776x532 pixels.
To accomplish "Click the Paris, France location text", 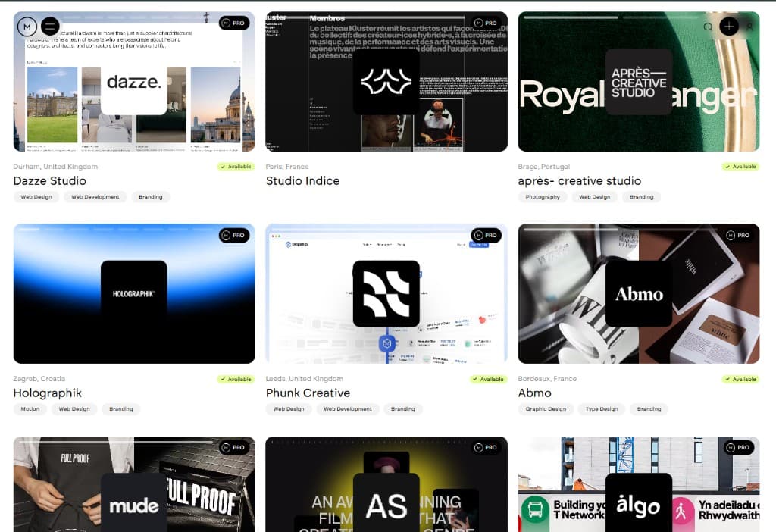I will (287, 167).
